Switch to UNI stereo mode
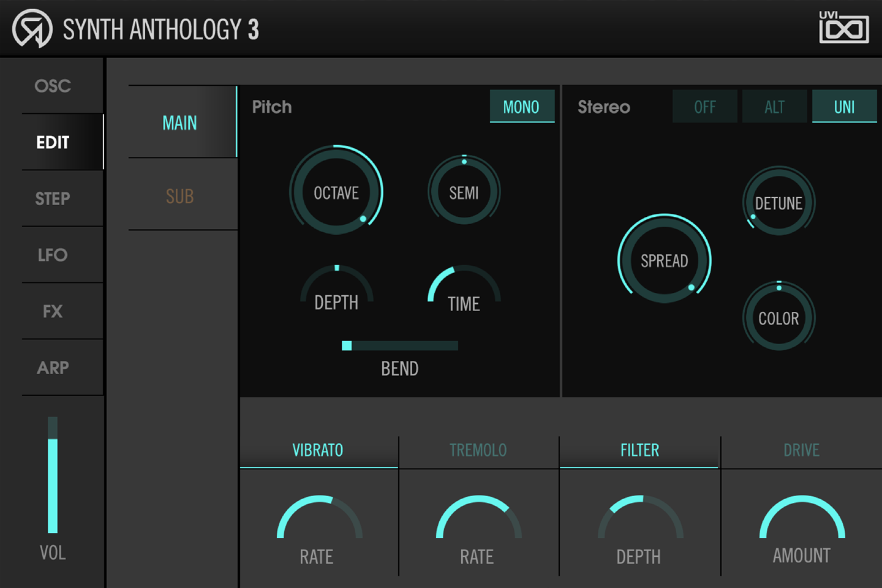The height and width of the screenshot is (588, 882). (x=844, y=106)
